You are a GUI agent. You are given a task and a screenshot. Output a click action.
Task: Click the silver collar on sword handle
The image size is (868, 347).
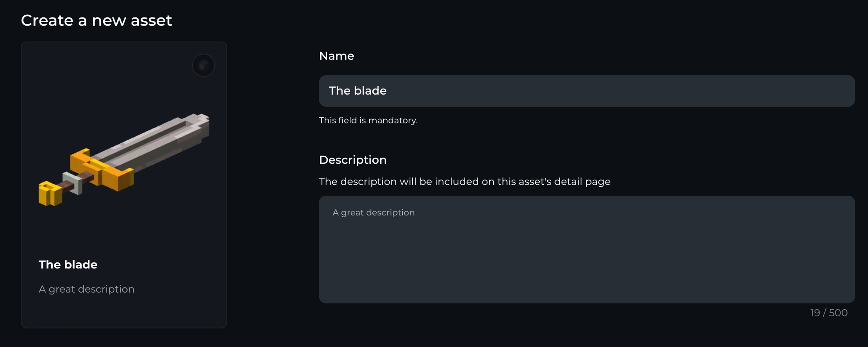tap(72, 183)
